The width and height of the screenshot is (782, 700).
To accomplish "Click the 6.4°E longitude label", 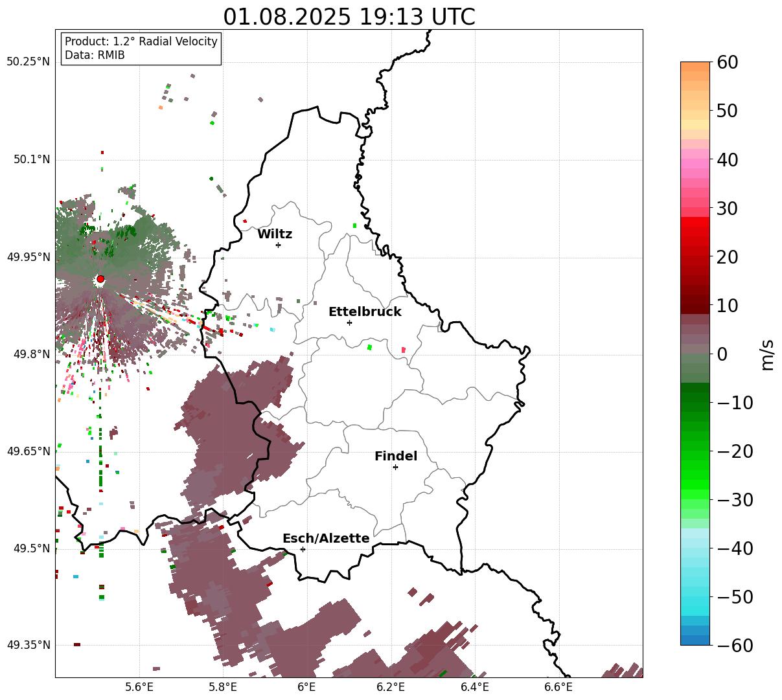I will (x=475, y=687).
